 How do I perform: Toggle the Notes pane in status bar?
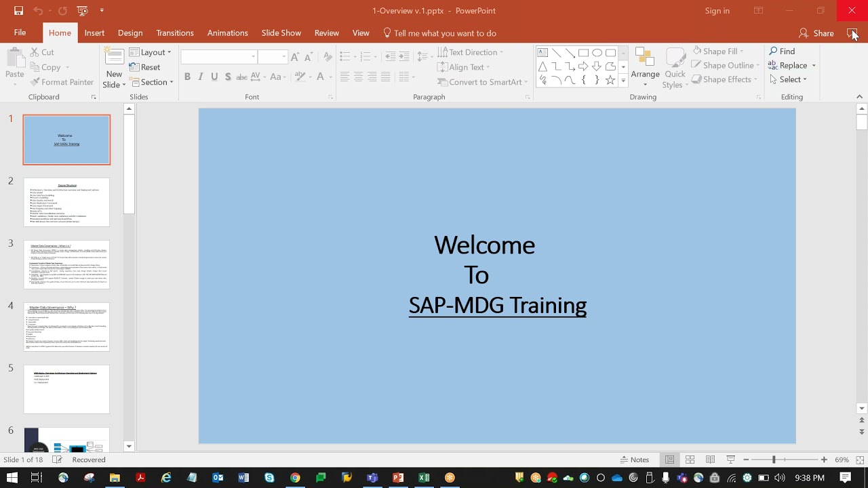[x=635, y=460]
